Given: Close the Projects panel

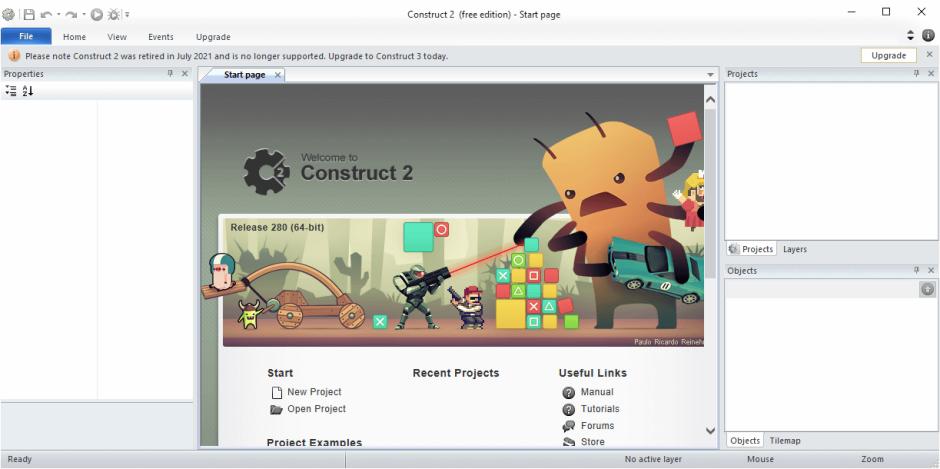Looking at the screenshot, I should tap(931, 73).
